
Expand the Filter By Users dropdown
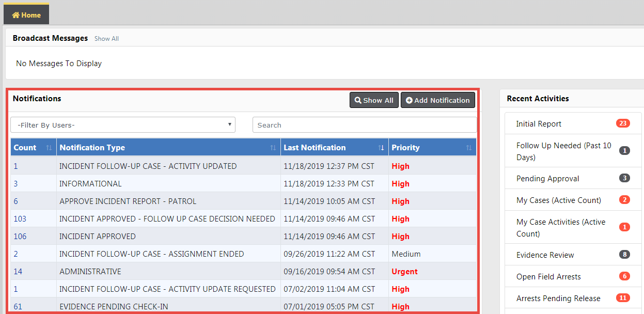pos(123,125)
